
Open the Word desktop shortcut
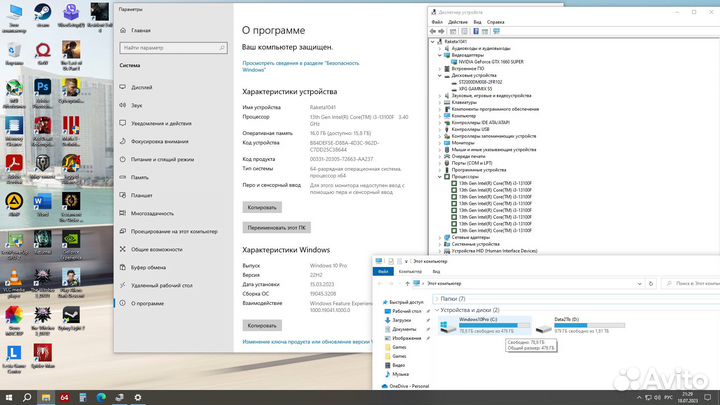pos(42,205)
